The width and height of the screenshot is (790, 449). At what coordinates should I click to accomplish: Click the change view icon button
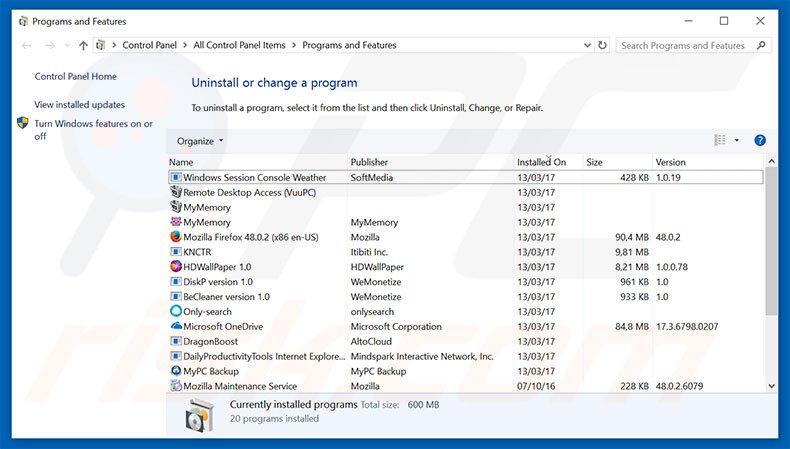pyautogui.click(x=720, y=141)
